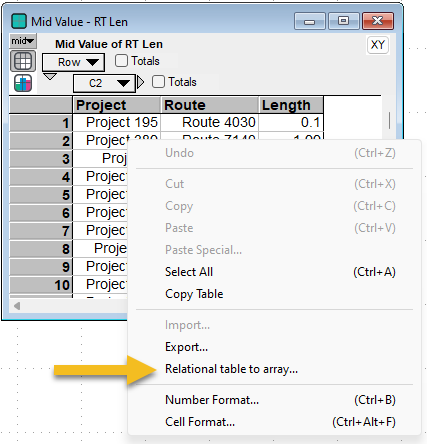Click row header number 5
This screenshot has width=427, height=444.
click(41, 195)
